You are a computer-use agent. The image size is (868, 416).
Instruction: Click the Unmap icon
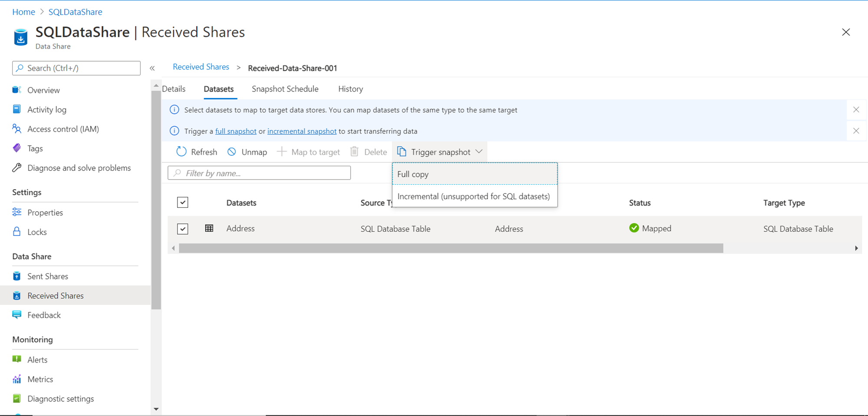[232, 152]
